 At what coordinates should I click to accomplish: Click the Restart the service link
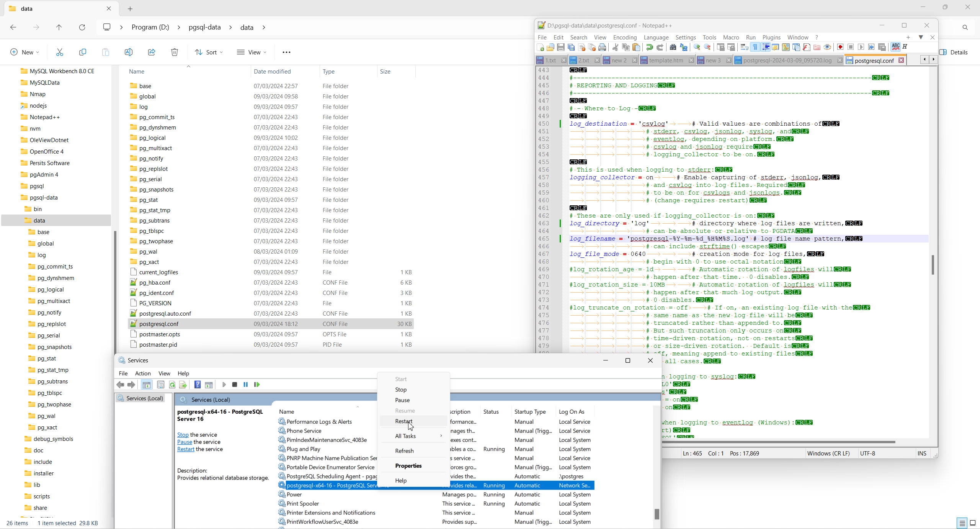[x=186, y=449]
